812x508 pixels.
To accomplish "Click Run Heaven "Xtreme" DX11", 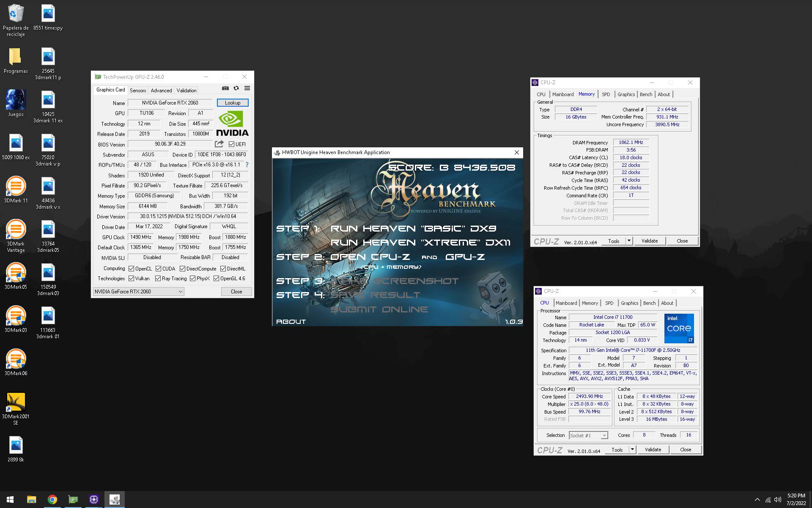I will [420, 243].
